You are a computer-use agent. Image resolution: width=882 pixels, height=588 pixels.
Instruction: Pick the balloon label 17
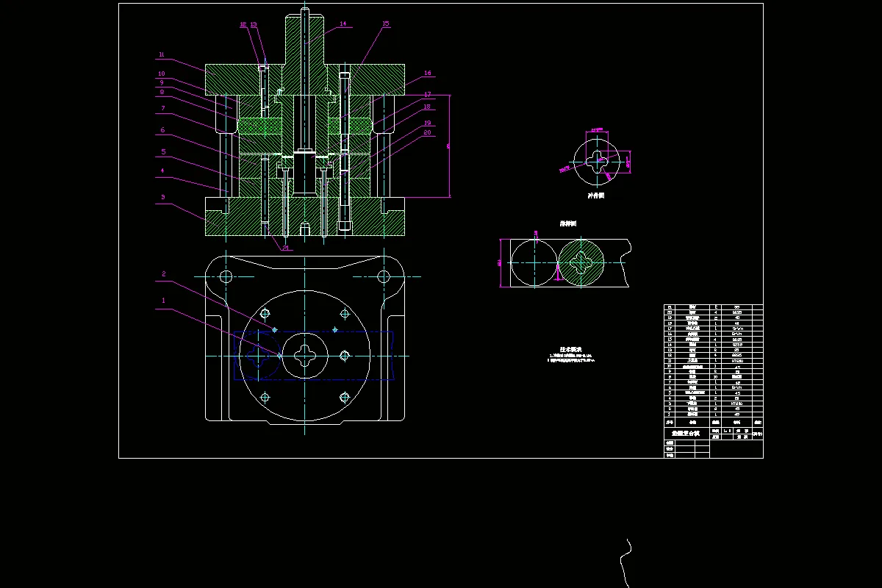coord(427,94)
